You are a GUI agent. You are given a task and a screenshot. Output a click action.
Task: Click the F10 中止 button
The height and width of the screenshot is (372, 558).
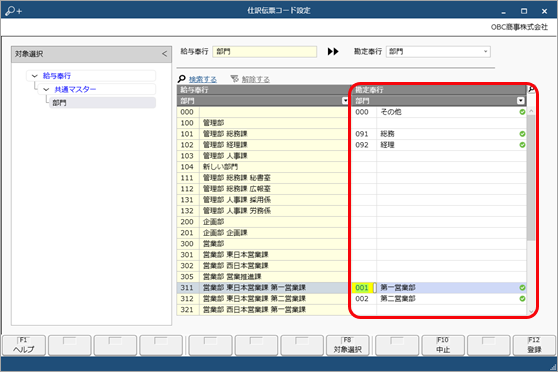(443, 345)
